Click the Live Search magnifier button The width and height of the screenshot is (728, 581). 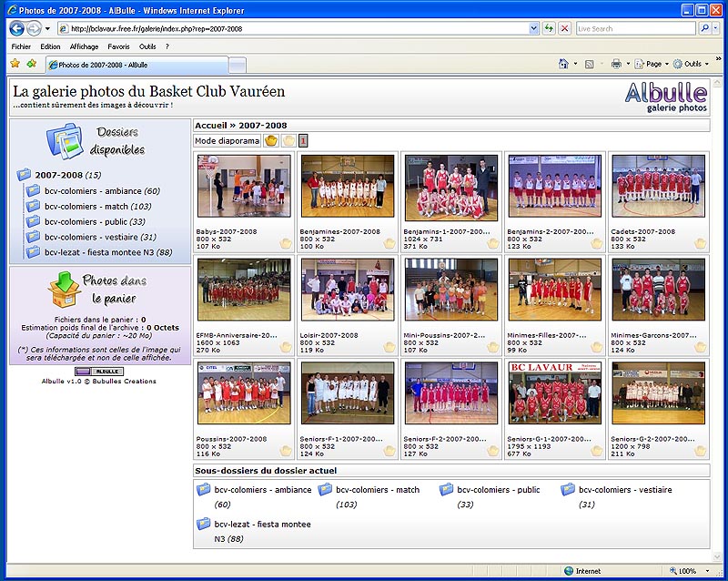click(704, 29)
